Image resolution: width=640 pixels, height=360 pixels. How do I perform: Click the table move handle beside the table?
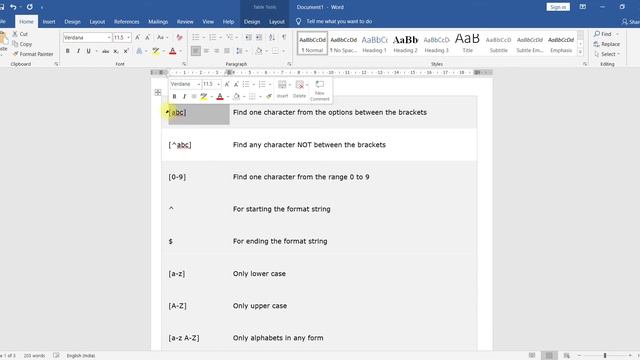click(158, 93)
